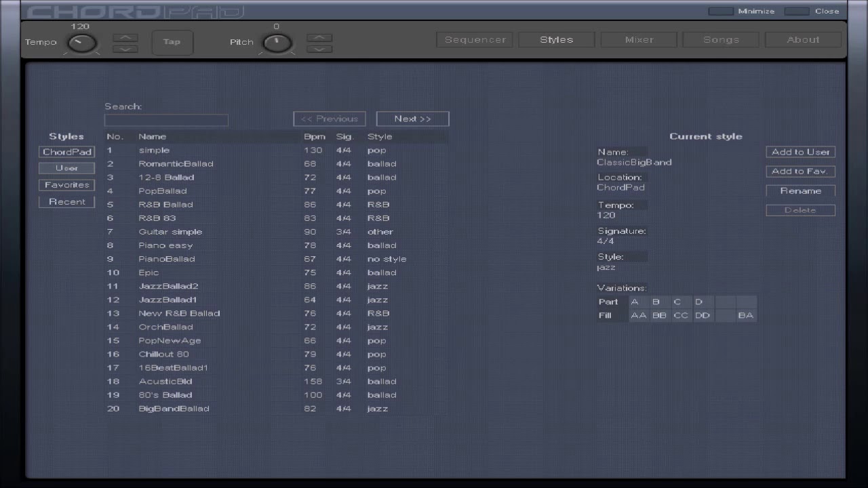Trigger fill BA
Viewport: 868px width, 488px height.
pyautogui.click(x=746, y=315)
